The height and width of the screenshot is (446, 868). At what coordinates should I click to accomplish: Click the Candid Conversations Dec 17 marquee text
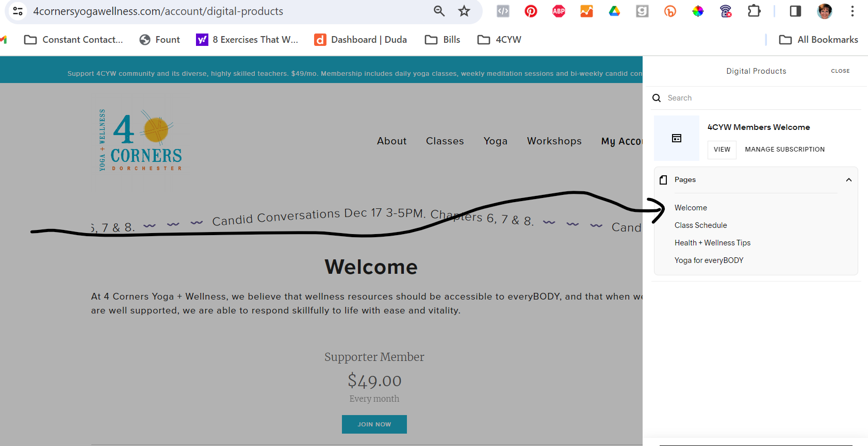[x=319, y=217]
